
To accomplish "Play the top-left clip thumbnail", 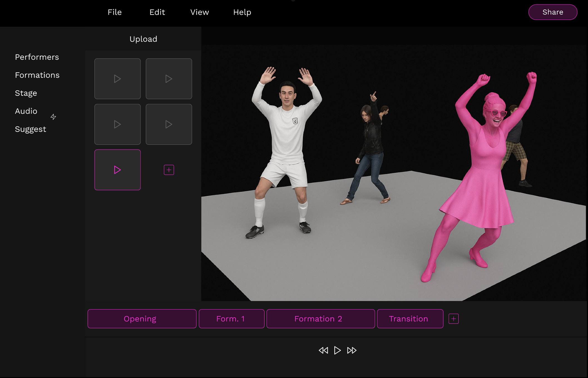I will point(117,79).
